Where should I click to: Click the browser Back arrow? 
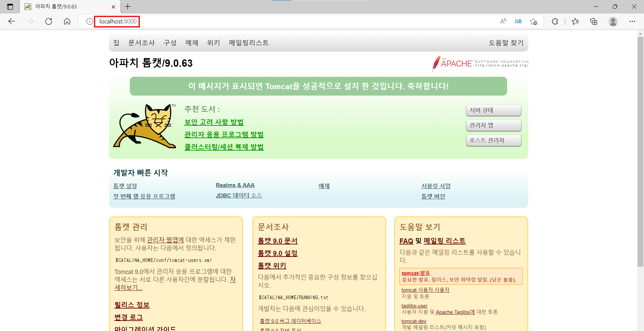click(x=12, y=21)
